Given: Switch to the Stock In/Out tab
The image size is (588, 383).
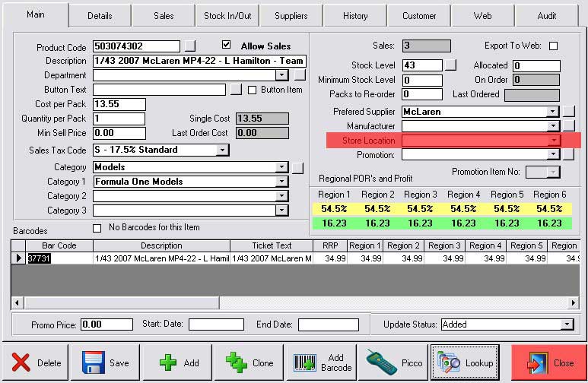Looking at the screenshot, I should [228, 15].
